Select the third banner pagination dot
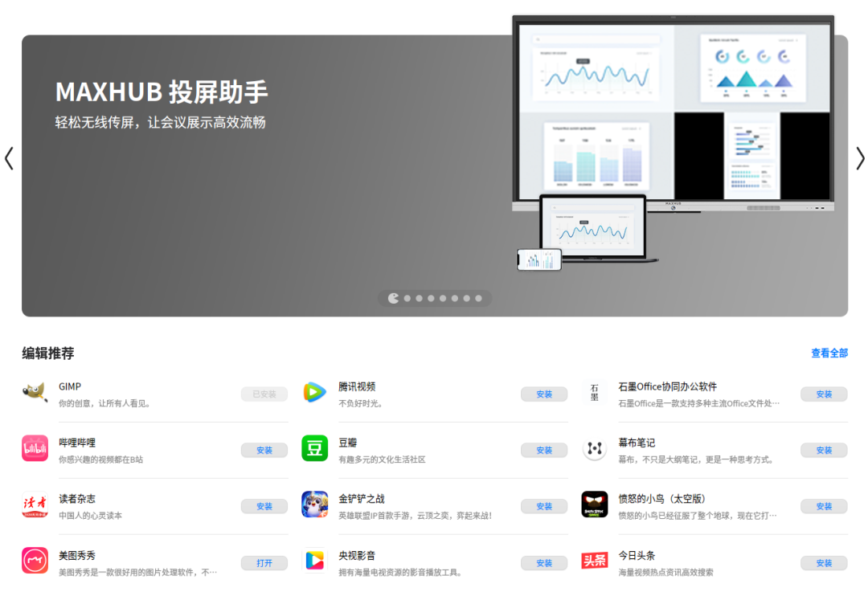Image resolution: width=868 pixels, height=596 pixels. [419, 298]
